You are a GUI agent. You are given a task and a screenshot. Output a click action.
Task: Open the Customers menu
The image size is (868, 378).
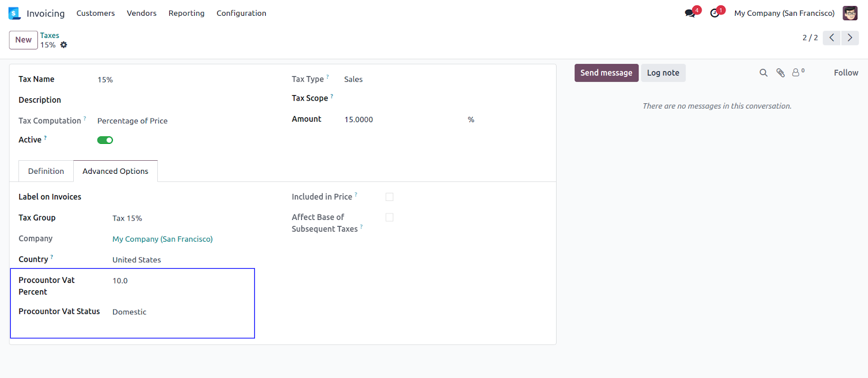pos(95,13)
